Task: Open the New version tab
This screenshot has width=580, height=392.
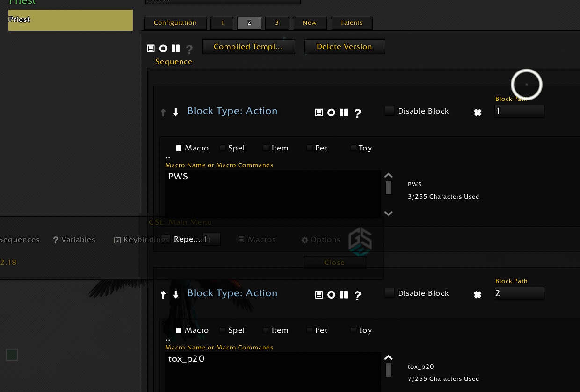Action: click(310, 23)
